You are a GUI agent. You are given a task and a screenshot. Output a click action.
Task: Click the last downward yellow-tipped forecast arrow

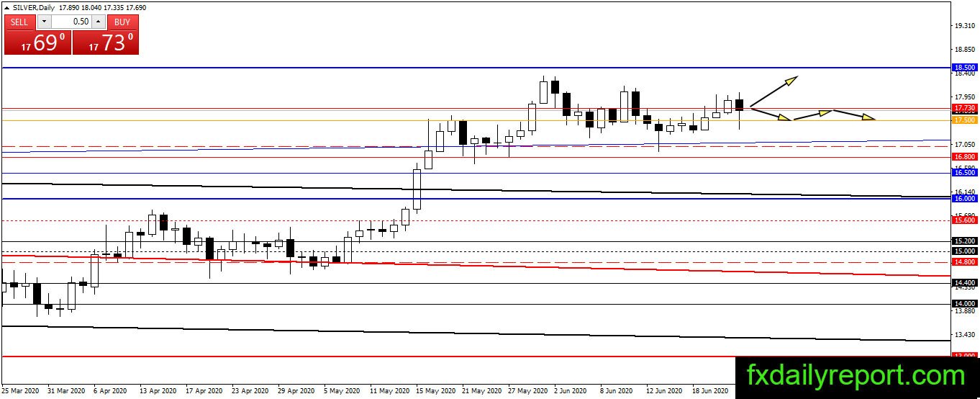click(x=854, y=115)
